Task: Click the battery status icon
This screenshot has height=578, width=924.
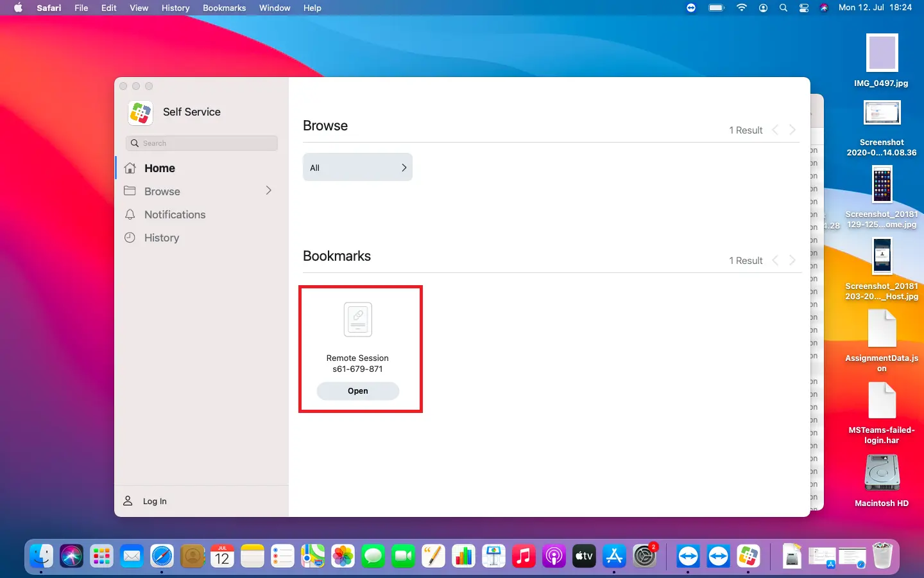Action: coord(717,8)
